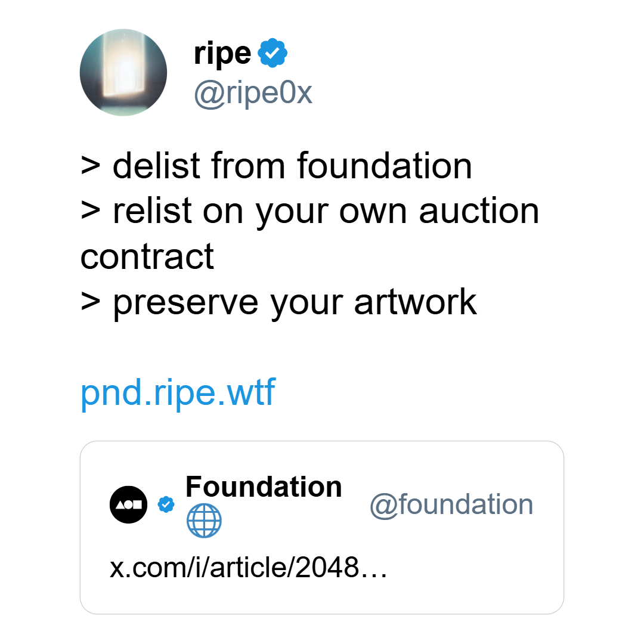The height and width of the screenshot is (644, 644).
Task: Click the Foundation logo avatar
Action: coord(129,504)
